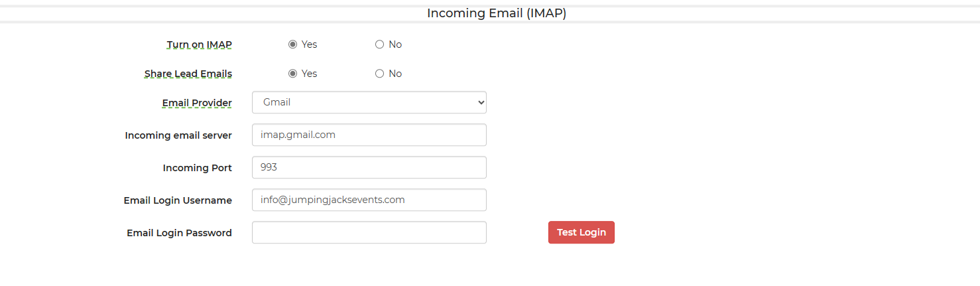Click the Email Login Username field

369,200
